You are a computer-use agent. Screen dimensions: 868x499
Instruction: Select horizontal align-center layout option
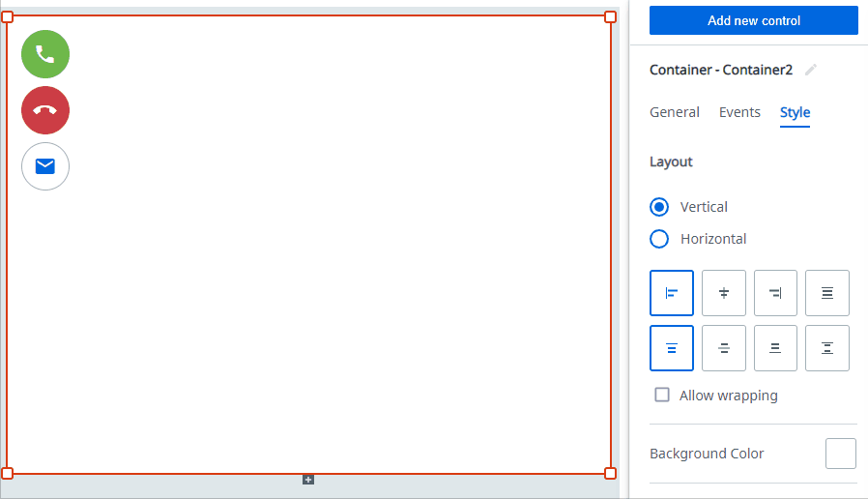(724, 293)
